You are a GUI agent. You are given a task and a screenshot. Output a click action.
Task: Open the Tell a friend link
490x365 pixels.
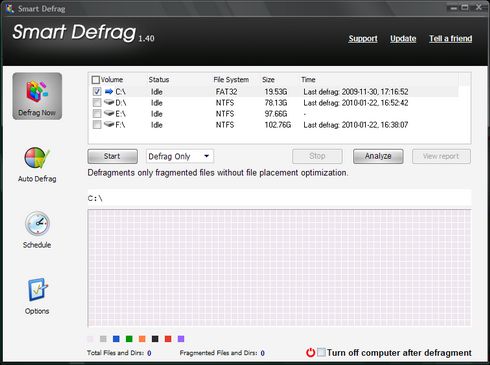point(450,39)
